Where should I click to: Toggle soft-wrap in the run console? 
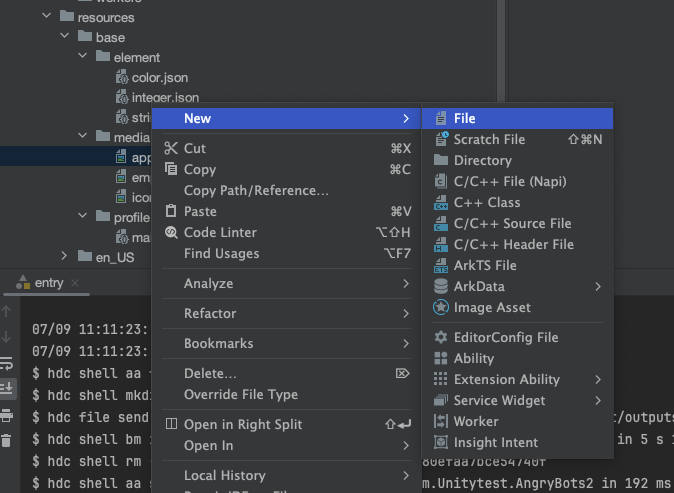tap(6, 363)
